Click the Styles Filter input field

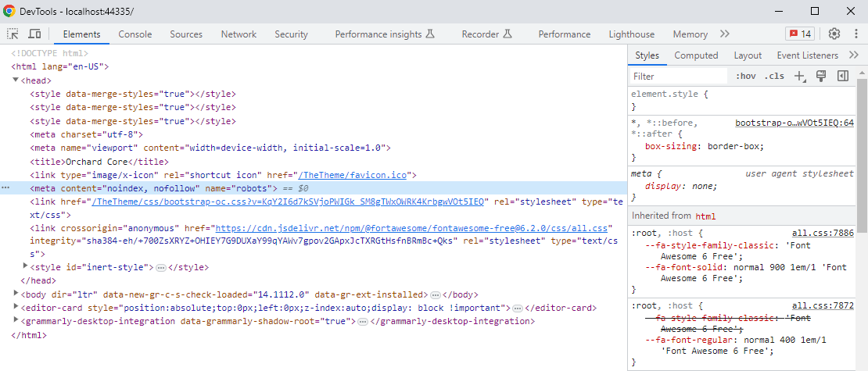(678, 77)
